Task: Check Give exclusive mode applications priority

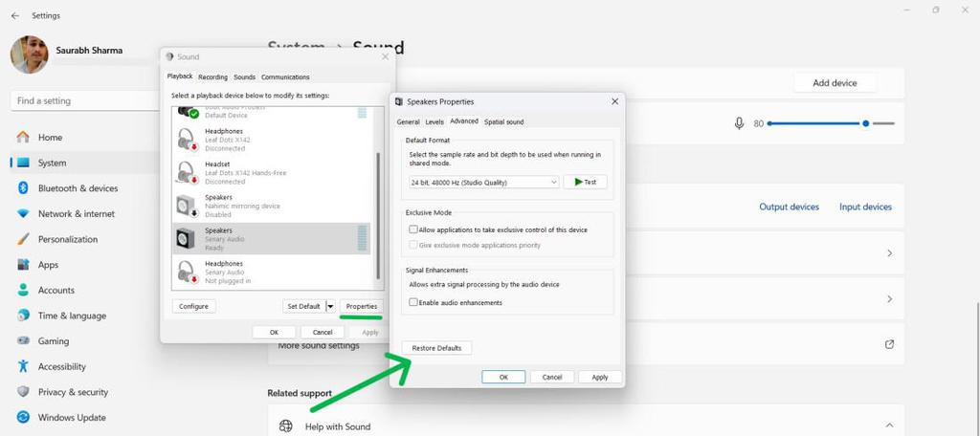Action: click(413, 245)
